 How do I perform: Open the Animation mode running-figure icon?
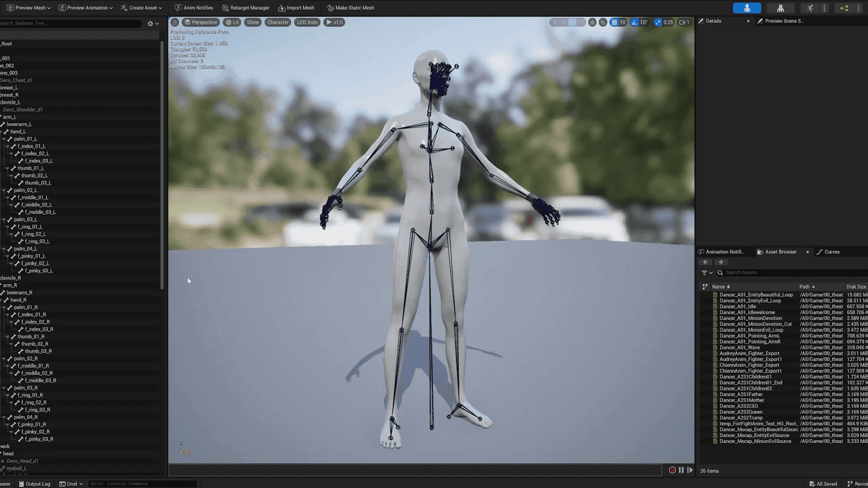coord(810,8)
